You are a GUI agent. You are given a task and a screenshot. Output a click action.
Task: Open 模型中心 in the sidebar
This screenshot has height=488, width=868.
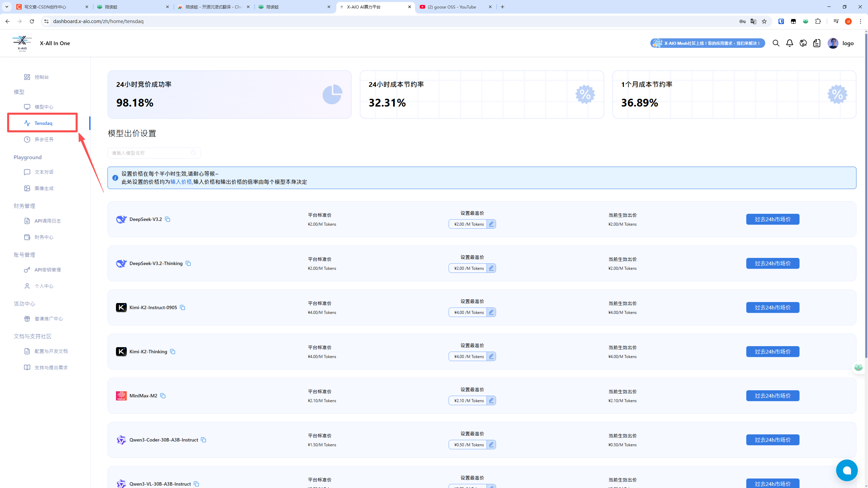click(x=44, y=107)
